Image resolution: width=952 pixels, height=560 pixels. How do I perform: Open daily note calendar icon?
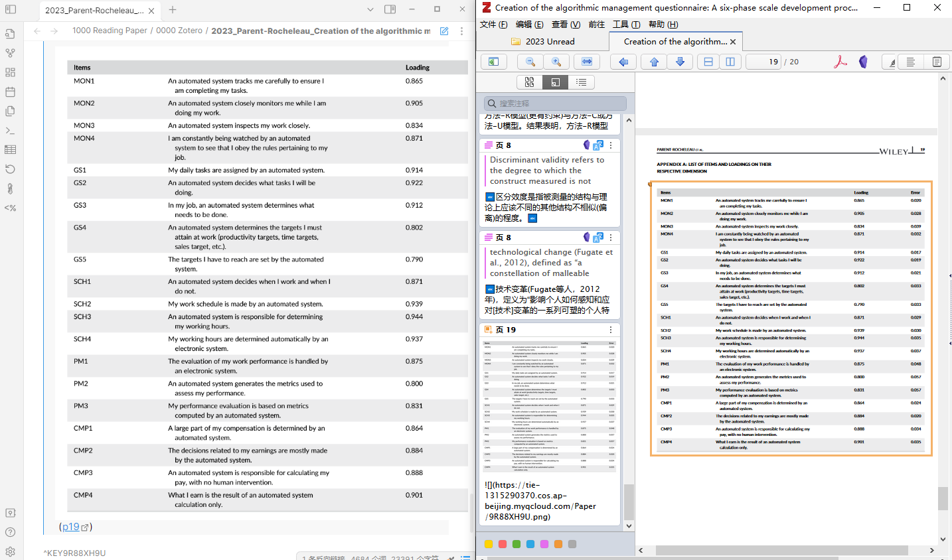(x=10, y=92)
